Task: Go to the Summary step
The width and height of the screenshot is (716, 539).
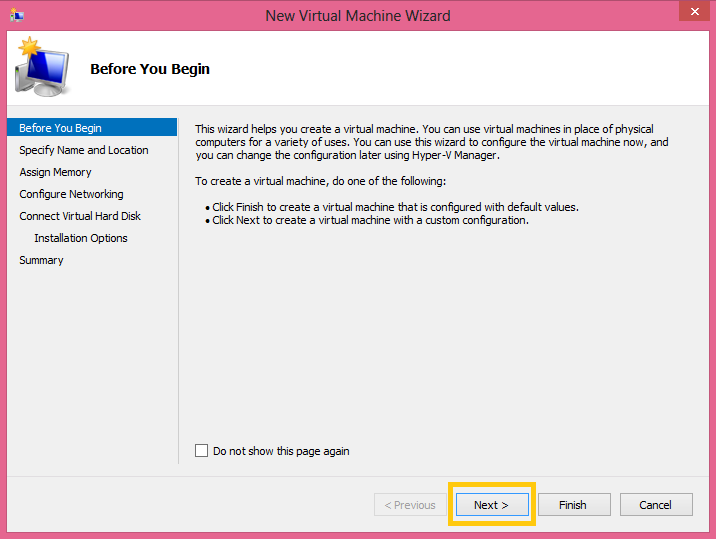Action: click(41, 260)
